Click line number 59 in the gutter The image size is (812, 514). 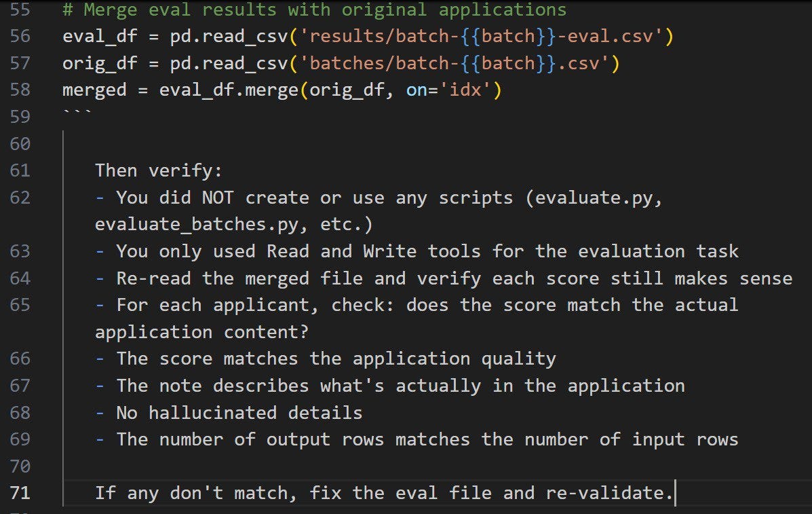tap(20, 117)
